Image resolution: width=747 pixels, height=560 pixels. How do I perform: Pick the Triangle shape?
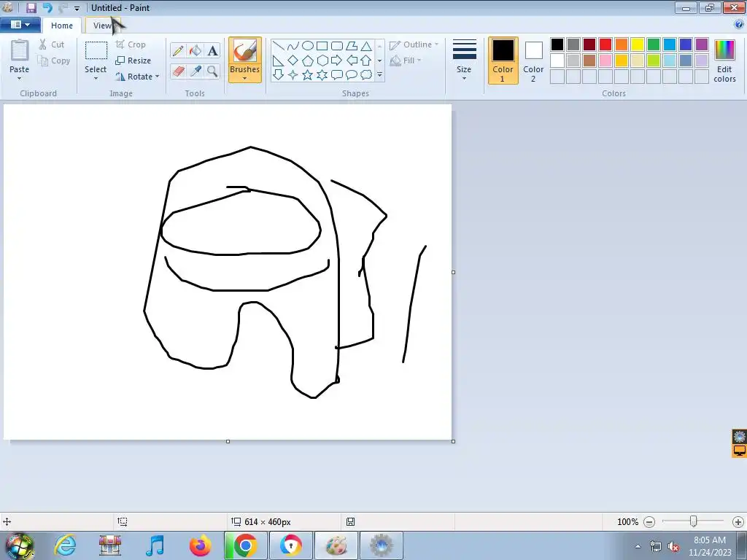pos(366,46)
